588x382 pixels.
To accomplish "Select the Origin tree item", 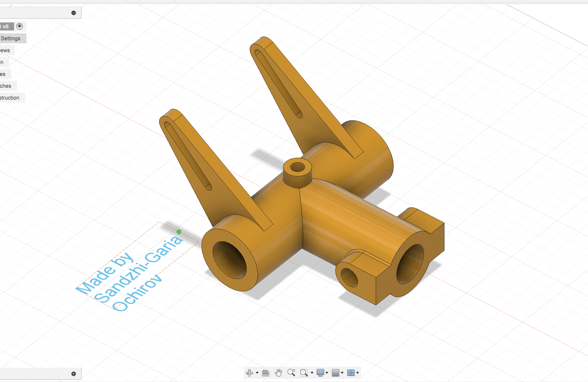I will coord(4,62).
